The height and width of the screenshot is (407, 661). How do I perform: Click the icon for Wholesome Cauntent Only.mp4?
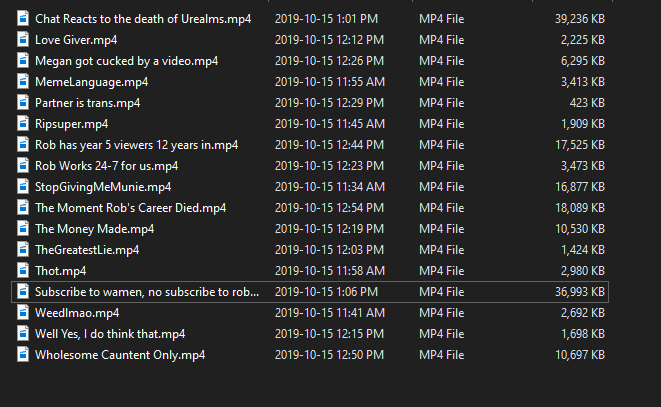[x=23, y=355]
